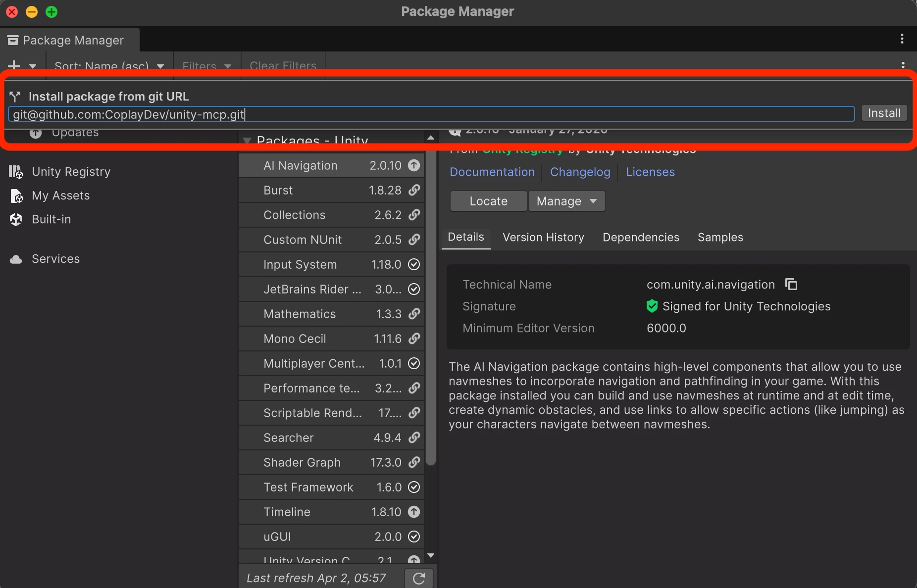
Task: Open the Manage dropdown button
Action: tap(566, 201)
